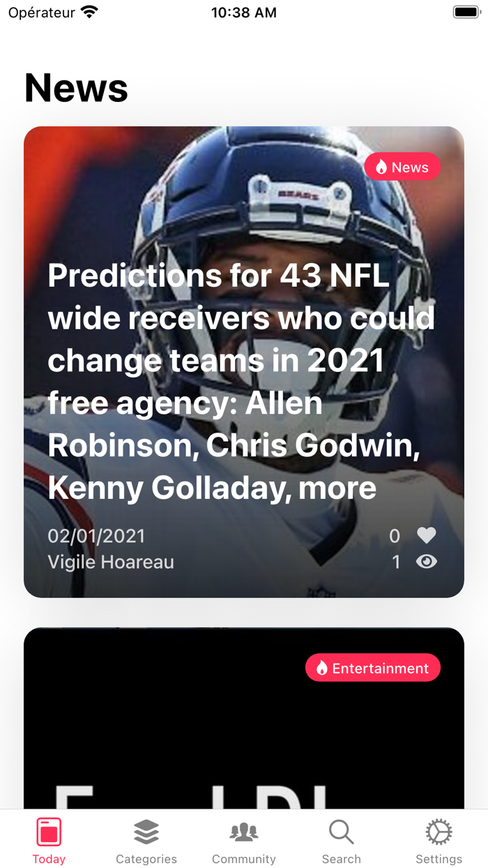The width and height of the screenshot is (488, 868).
Task: Open the Categories stack icon
Action: tap(146, 832)
